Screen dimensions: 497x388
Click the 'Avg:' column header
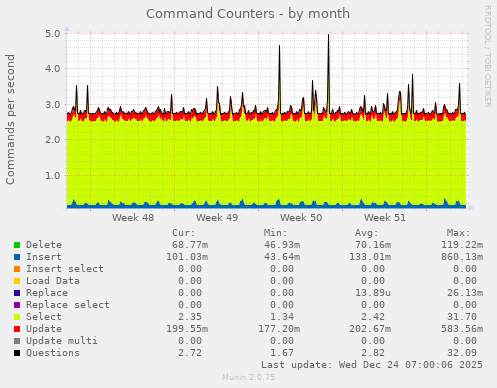[367, 233]
